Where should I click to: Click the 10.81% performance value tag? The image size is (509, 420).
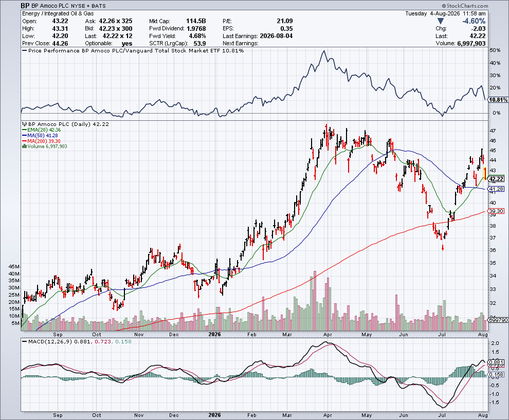point(498,100)
